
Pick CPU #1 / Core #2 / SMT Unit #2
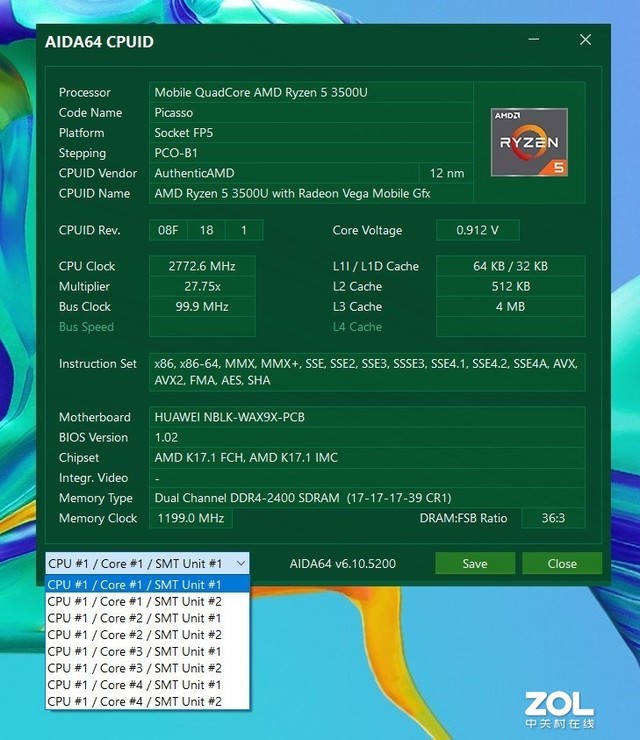[147, 635]
